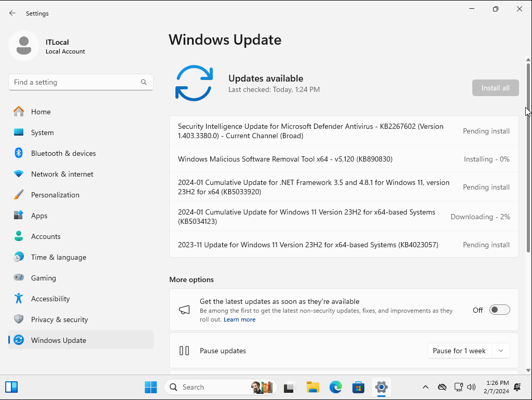
Task: Click the taskbar Search box
Action: (x=221, y=387)
